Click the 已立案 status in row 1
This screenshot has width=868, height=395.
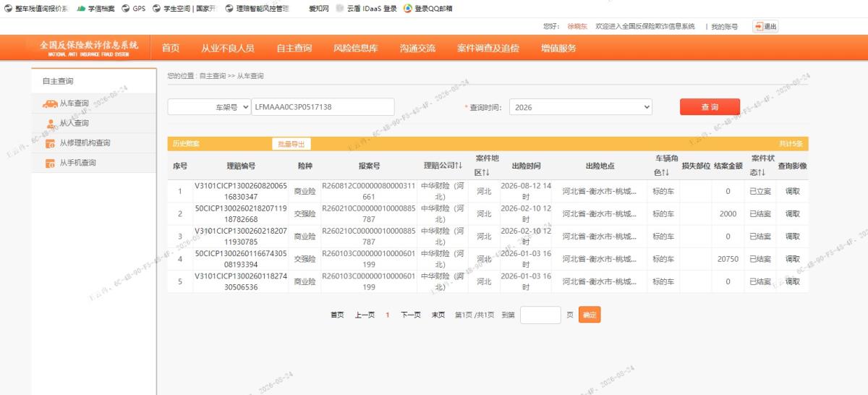759,192
